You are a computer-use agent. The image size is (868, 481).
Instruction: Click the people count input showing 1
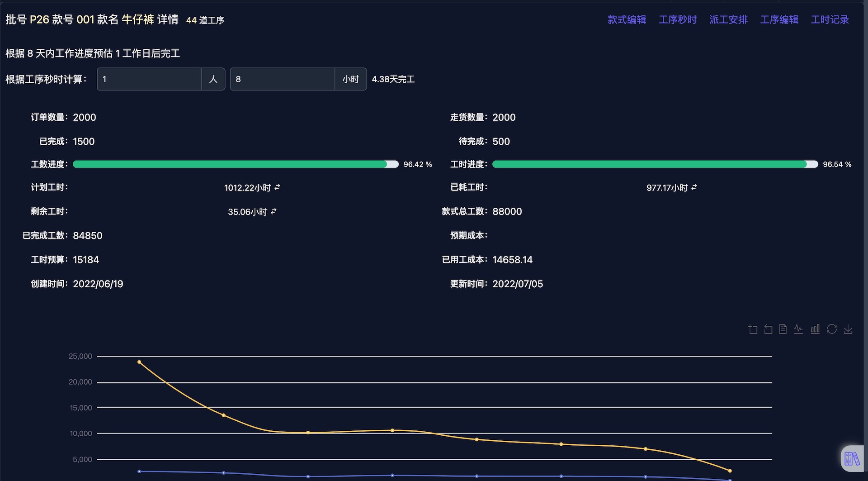click(149, 79)
